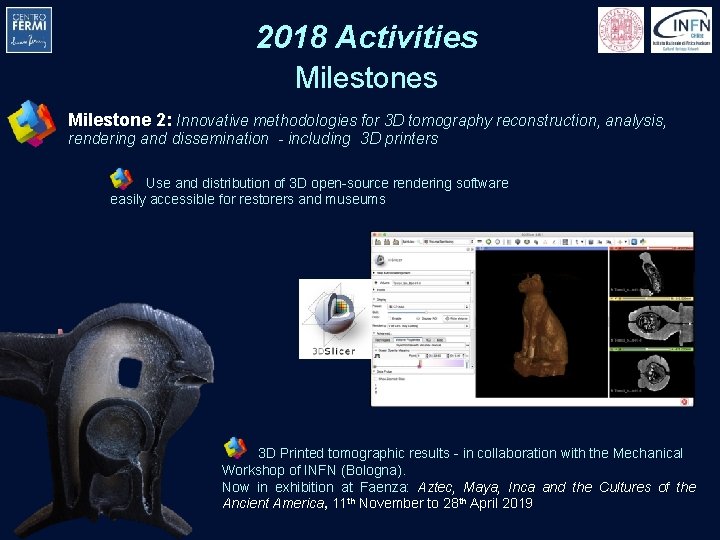Click the red slice view image
Viewport: 720px width, 540px height.
pyautogui.click(x=652, y=273)
